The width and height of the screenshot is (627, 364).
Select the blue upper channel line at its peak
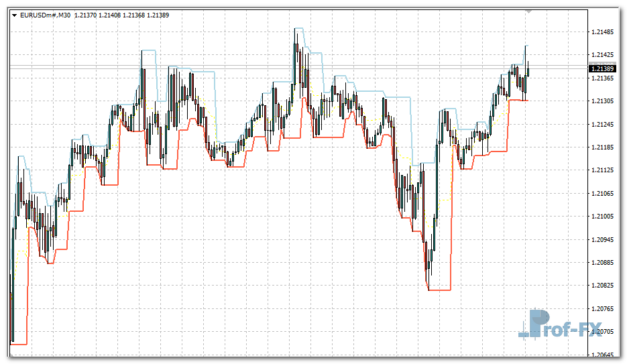tap(300, 28)
